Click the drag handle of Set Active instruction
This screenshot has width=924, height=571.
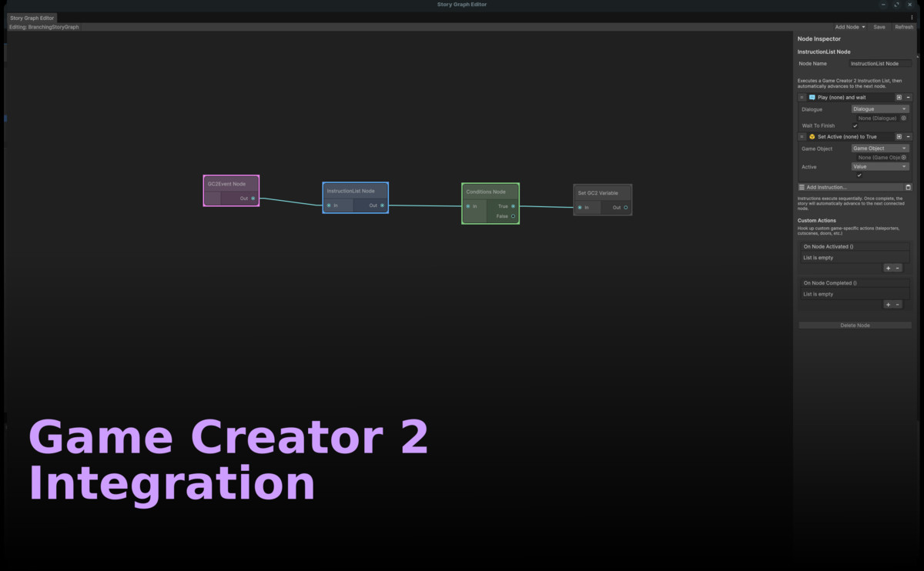802,136
